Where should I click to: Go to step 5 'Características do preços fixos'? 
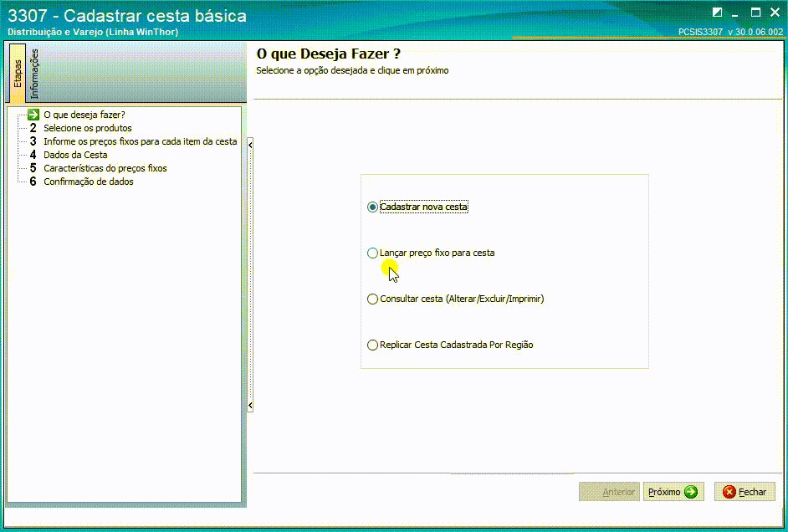click(x=105, y=168)
